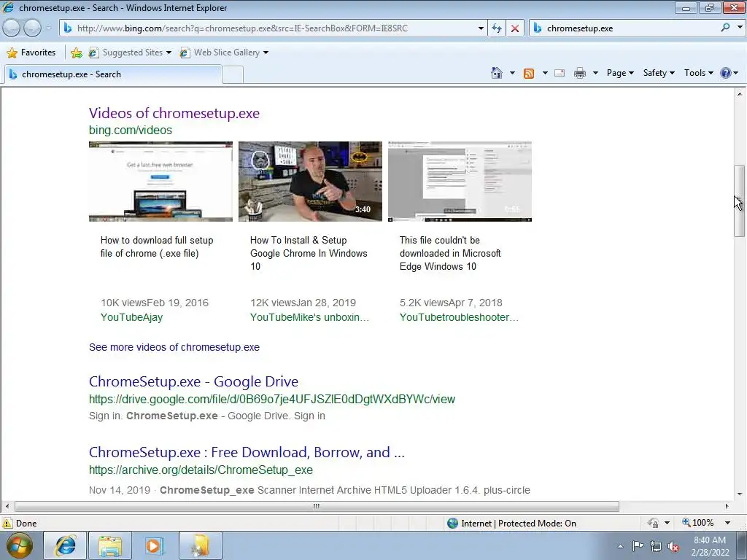Click 'This file couldn't be downloaded' video title
Image resolution: width=747 pixels, height=560 pixels.
coord(450,253)
